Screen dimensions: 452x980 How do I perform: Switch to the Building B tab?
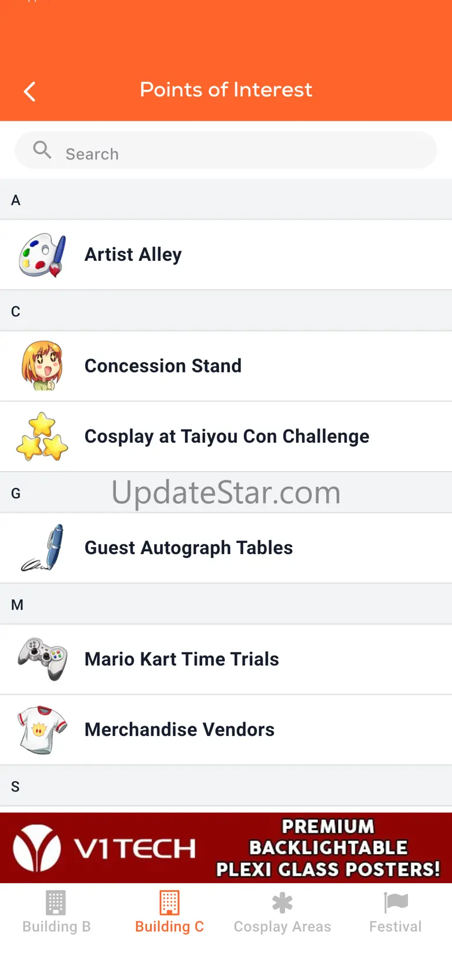pos(56,912)
